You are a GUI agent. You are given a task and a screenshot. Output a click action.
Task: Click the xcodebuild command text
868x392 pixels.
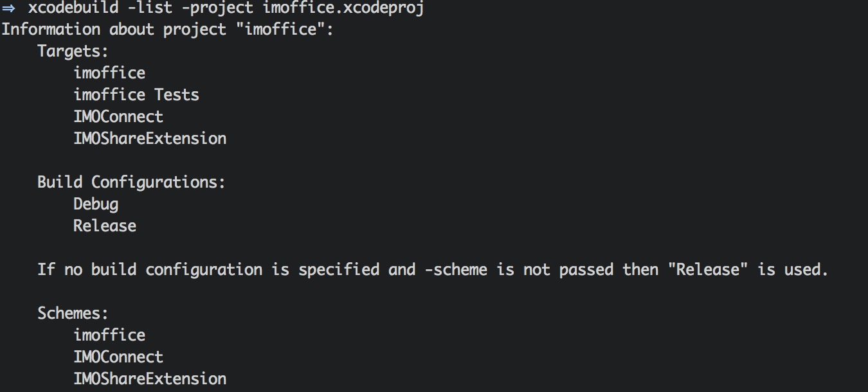tap(73, 8)
